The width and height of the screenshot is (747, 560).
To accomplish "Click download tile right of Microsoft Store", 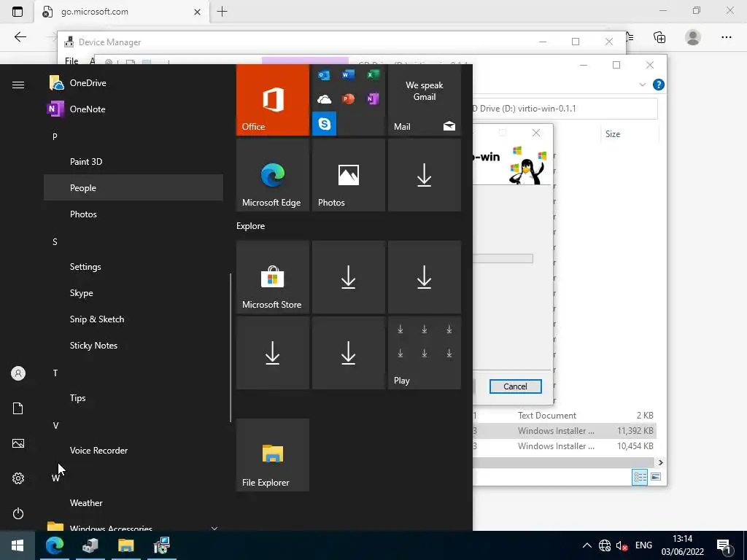I will pos(349,277).
